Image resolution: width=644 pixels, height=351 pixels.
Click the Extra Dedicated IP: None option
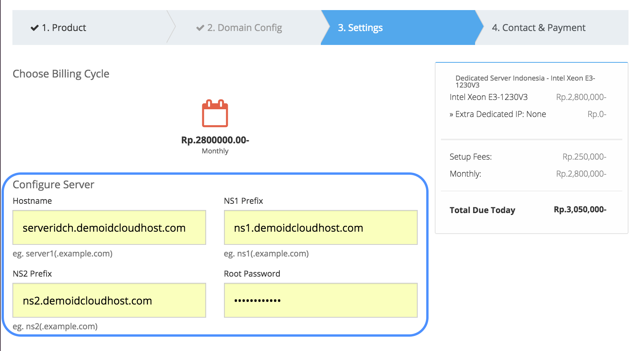[x=498, y=114]
